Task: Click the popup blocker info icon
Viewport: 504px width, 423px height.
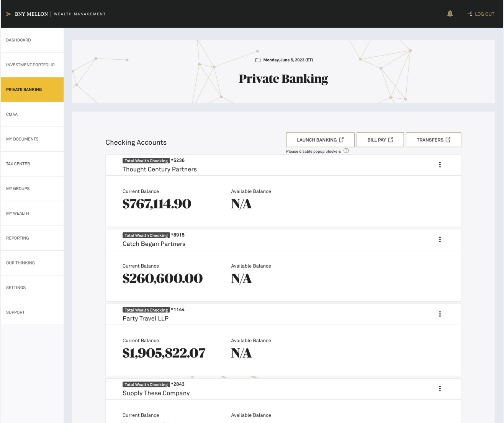Action: [346, 151]
